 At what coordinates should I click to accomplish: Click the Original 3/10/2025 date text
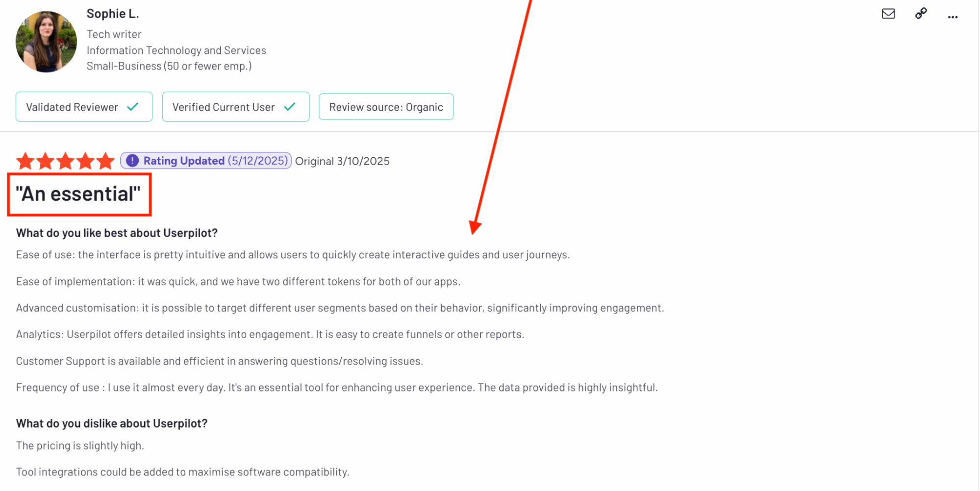click(342, 161)
